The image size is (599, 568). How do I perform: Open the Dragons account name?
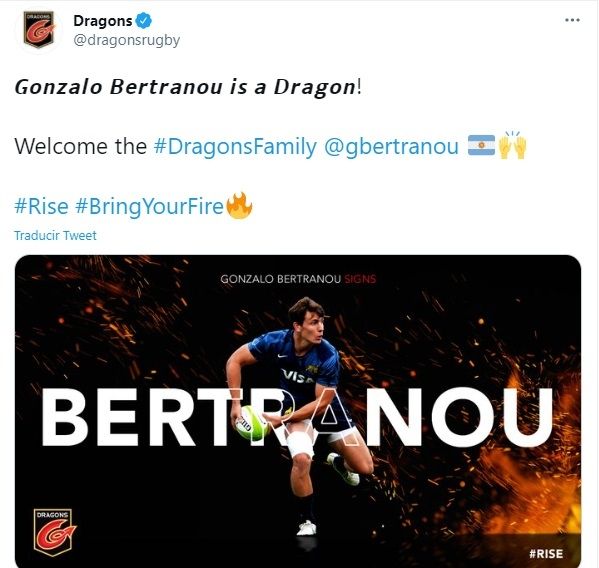[102, 21]
